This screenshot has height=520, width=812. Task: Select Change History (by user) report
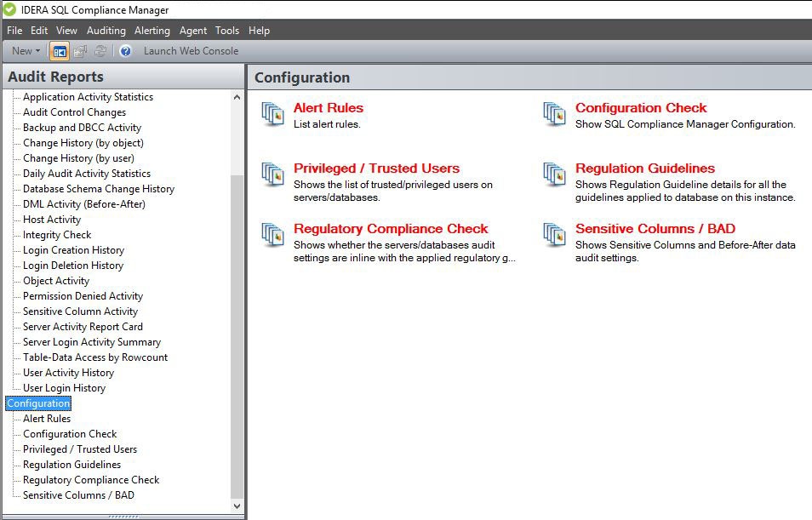tap(78, 158)
